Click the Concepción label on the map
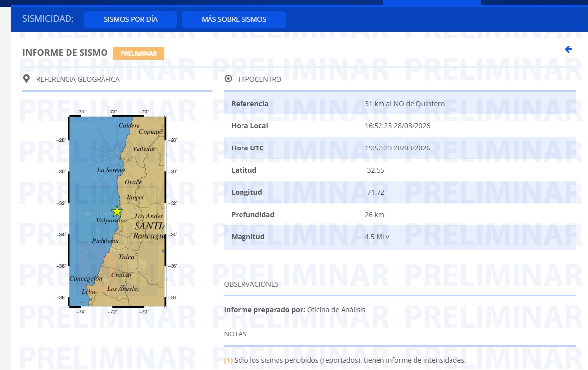Image resolution: width=588 pixels, height=370 pixels. tap(86, 278)
